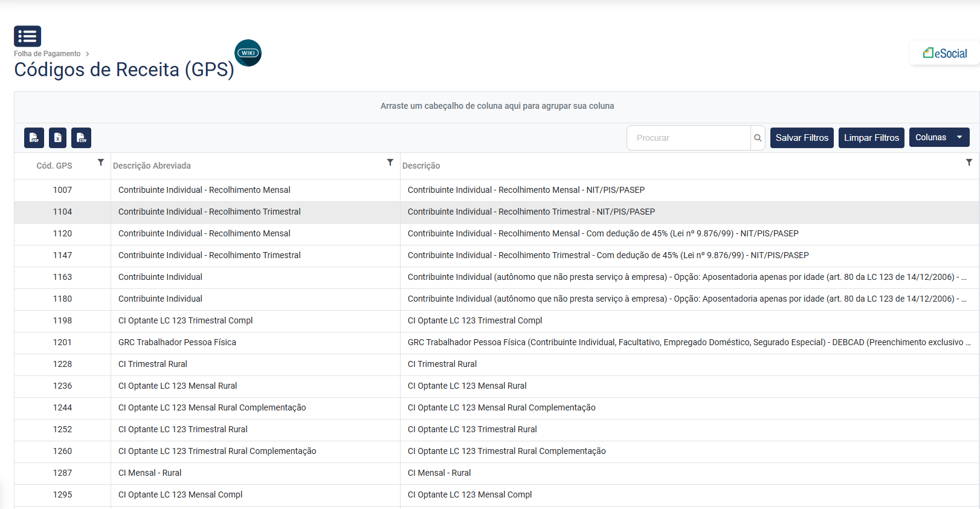Sort by Descrição Abreviada header

point(152,166)
